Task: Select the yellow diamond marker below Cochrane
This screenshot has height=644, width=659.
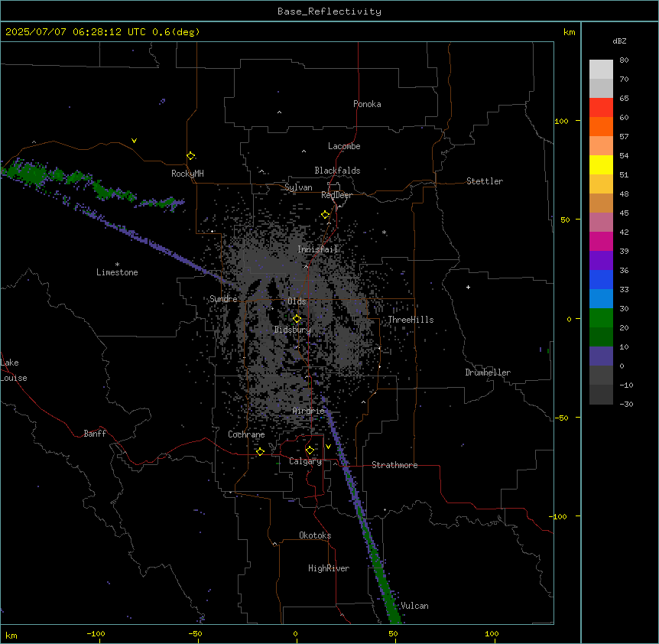Action: (260, 452)
